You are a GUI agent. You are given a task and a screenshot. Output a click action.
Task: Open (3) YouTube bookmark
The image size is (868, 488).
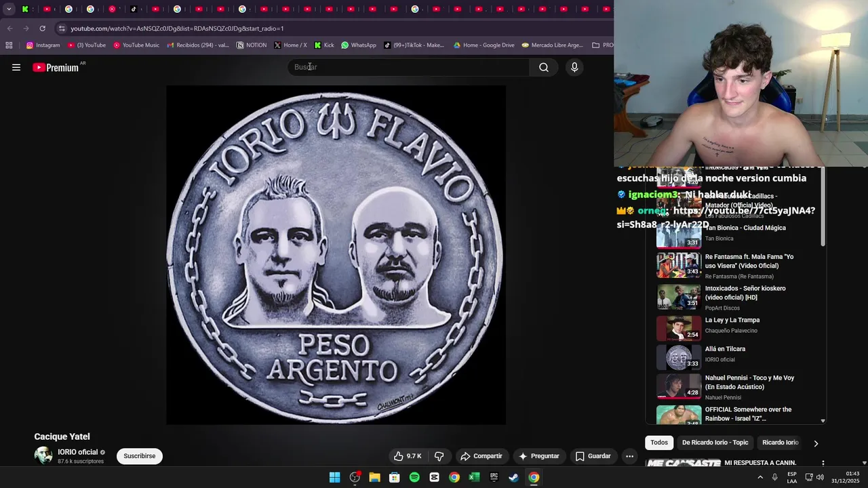(87, 45)
